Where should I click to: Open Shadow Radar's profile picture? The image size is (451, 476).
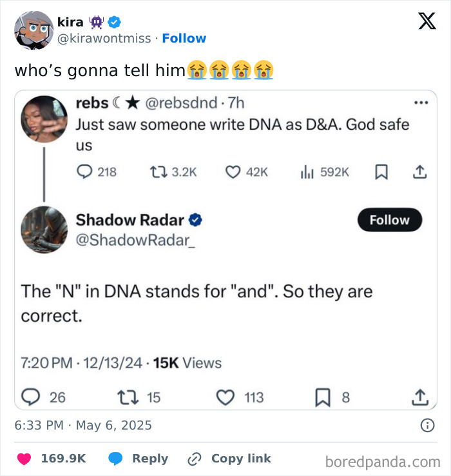point(44,230)
